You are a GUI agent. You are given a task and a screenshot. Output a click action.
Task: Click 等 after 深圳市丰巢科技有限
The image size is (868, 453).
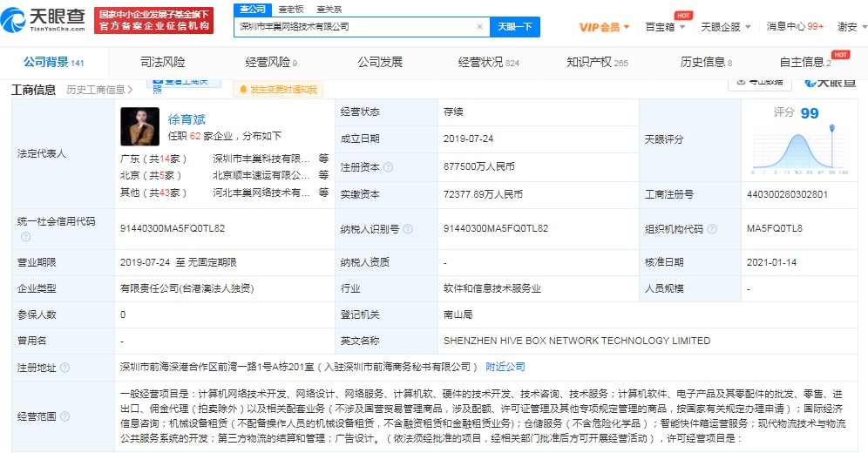point(323,159)
